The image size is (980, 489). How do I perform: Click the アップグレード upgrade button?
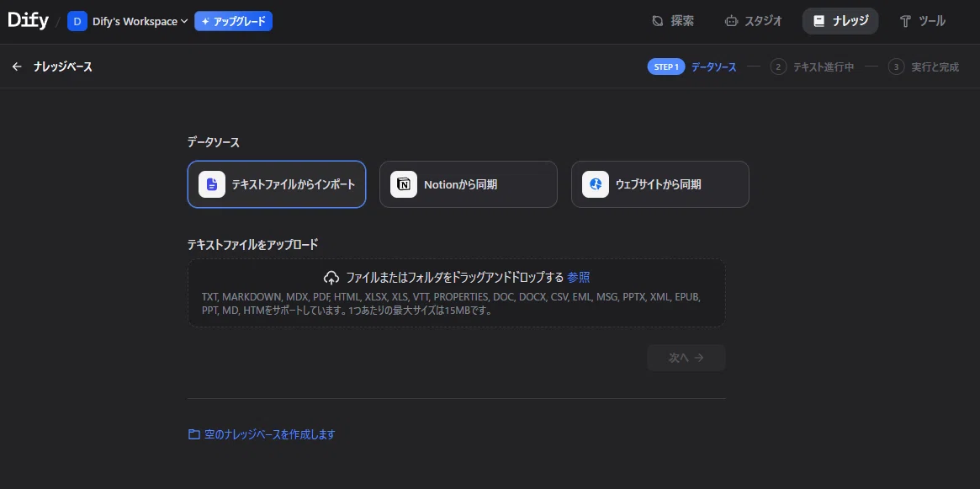[233, 21]
